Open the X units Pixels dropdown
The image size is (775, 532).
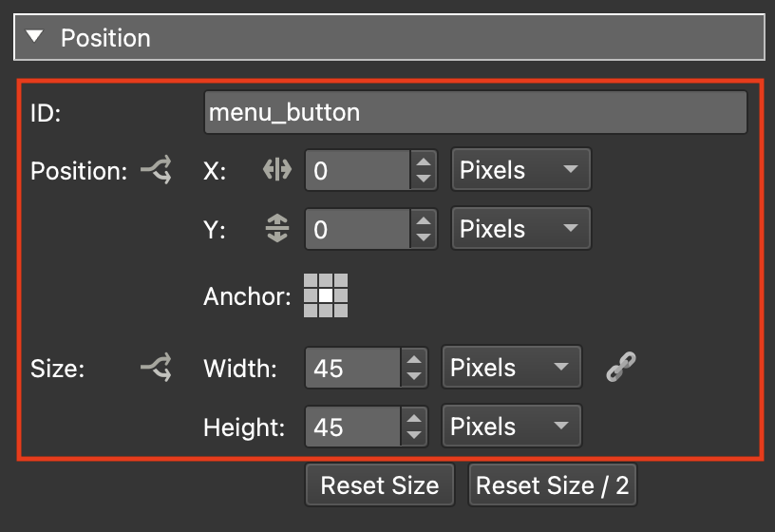click(x=520, y=171)
